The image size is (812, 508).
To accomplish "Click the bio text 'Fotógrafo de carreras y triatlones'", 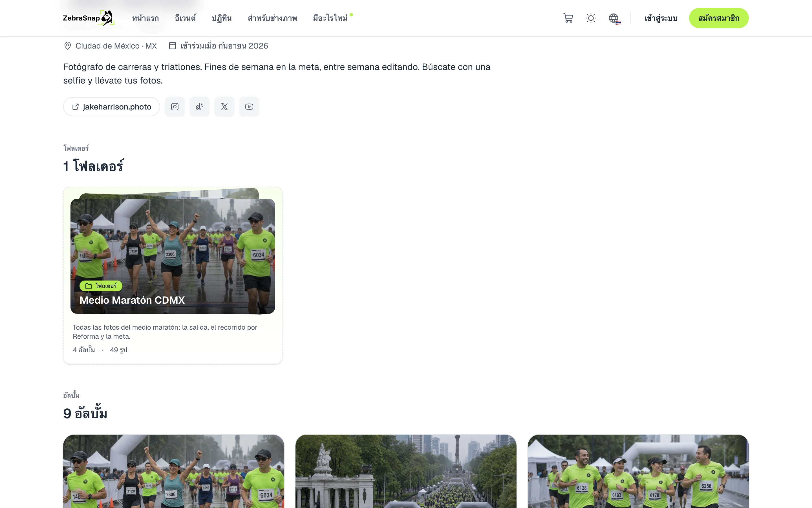I will 277,74.
